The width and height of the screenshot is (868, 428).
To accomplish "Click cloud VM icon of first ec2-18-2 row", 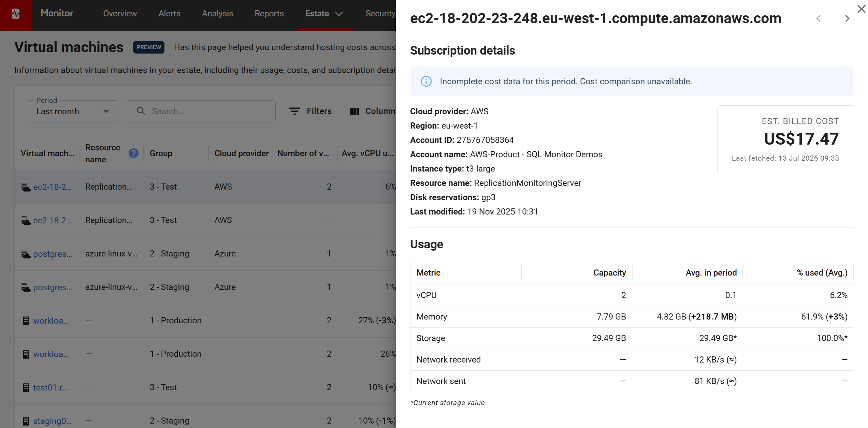I will pyautogui.click(x=26, y=187).
